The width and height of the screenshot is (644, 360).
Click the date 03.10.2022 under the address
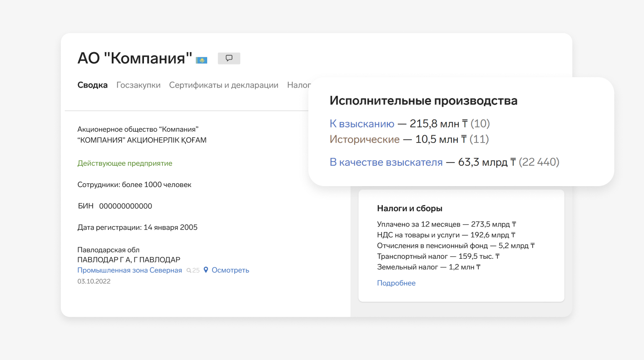click(94, 281)
